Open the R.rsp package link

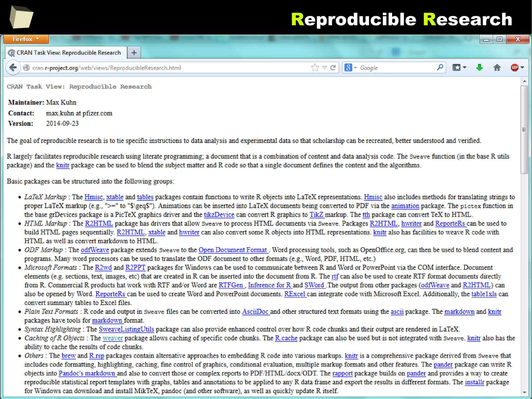click(97, 356)
